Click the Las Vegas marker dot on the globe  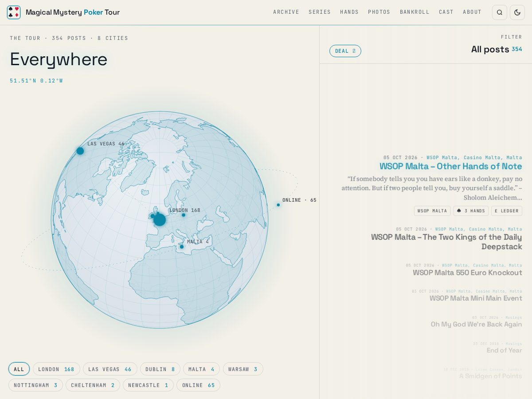click(x=80, y=151)
